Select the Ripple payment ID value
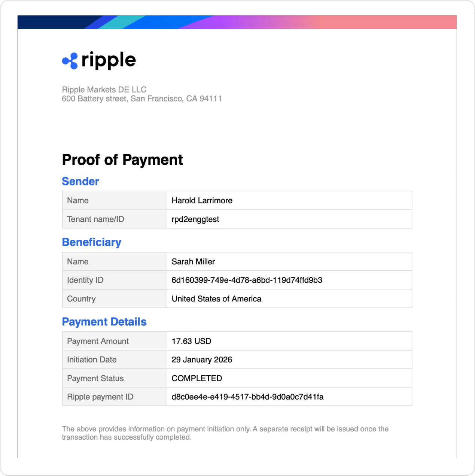This screenshot has height=476, width=475. pos(247,397)
